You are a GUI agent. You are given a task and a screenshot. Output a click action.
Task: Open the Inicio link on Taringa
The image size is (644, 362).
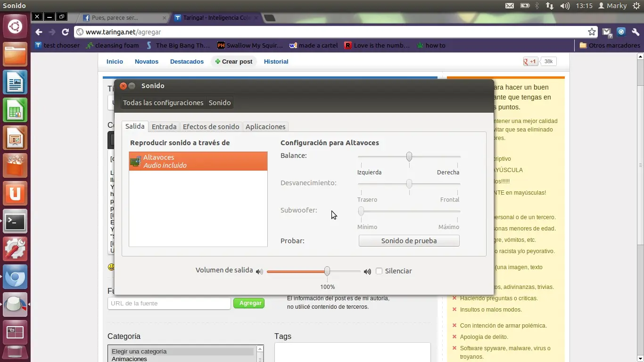[115, 62]
